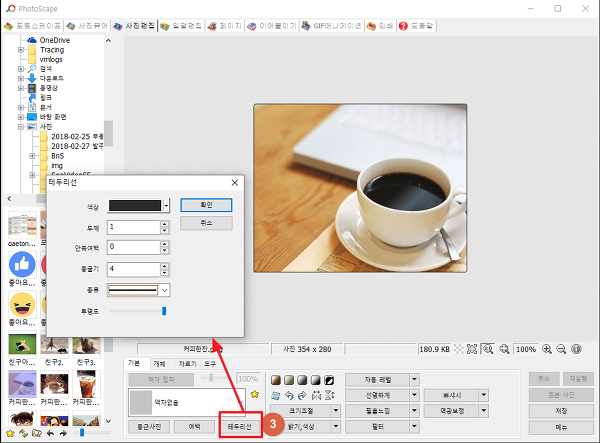Increase the 두께 value with up stepper
Image resolution: width=600 pixels, height=443 pixels.
pyautogui.click(x=165, y=225)
